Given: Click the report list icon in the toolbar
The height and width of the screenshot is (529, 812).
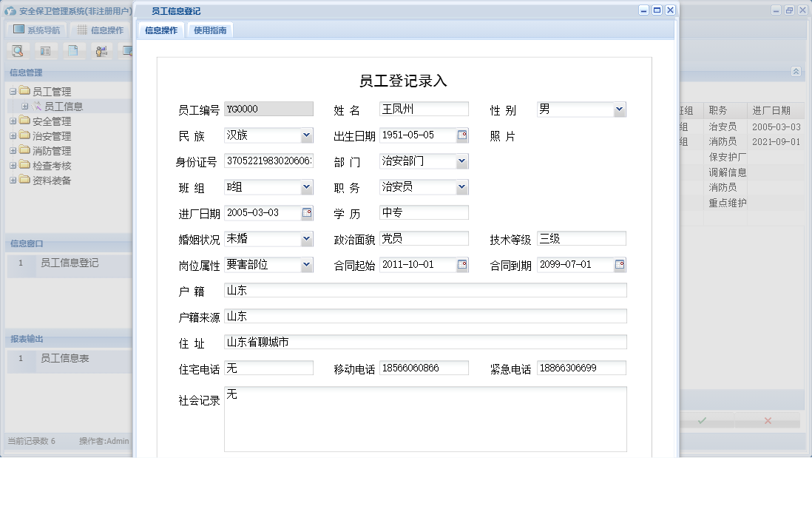Looking at the screenshot, I should tap(46, 50).
